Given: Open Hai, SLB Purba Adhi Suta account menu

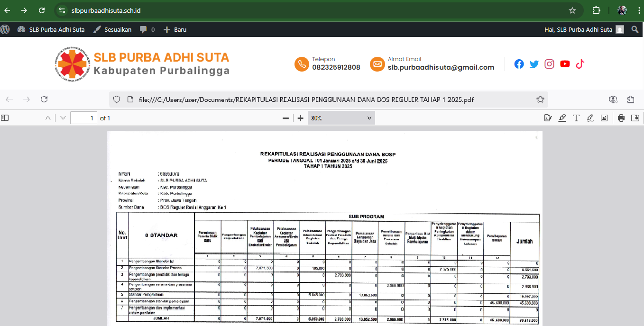Looking at the screenshot, I should click(584, 29).
